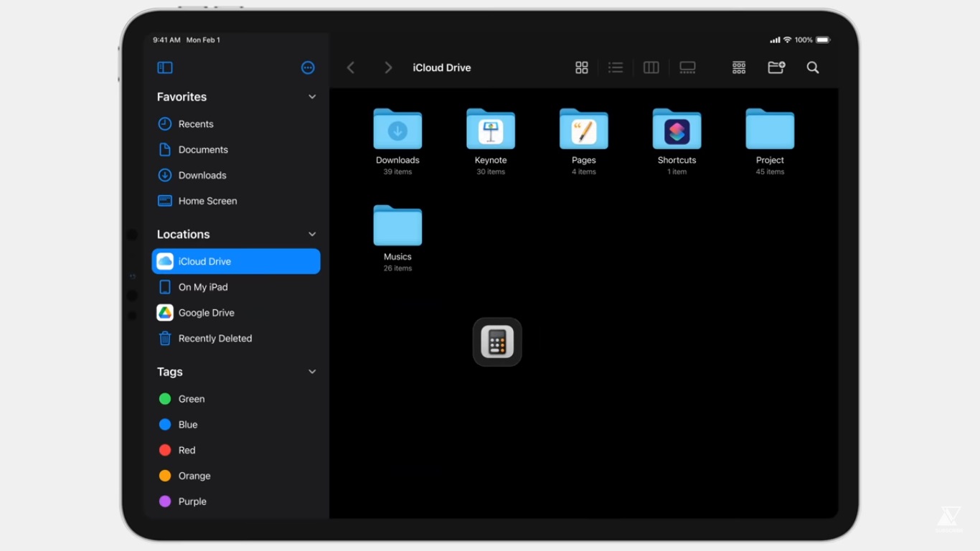Open Recently Deleted
980x551 pixels.
coord(215,339)
